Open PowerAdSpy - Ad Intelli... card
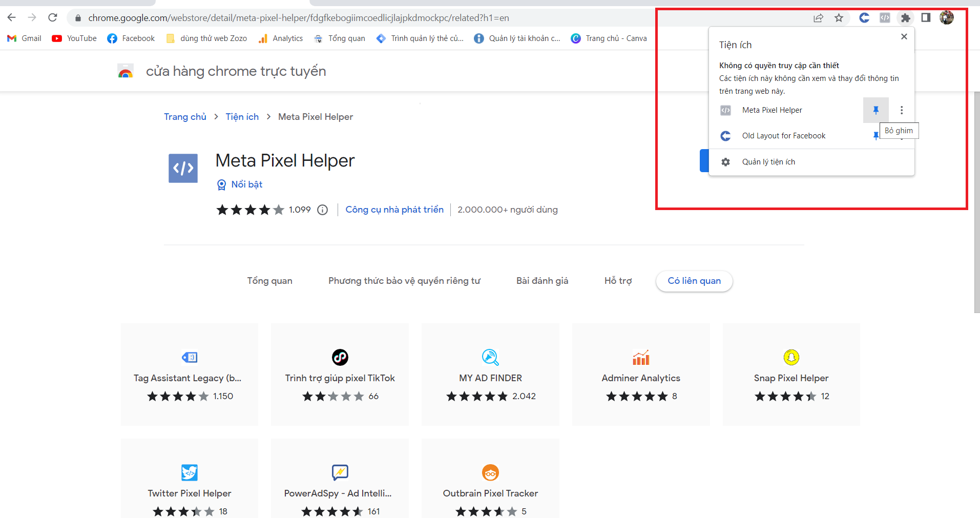Image resolution: width=980 pixels, height=518 pixels. point(340,479)
